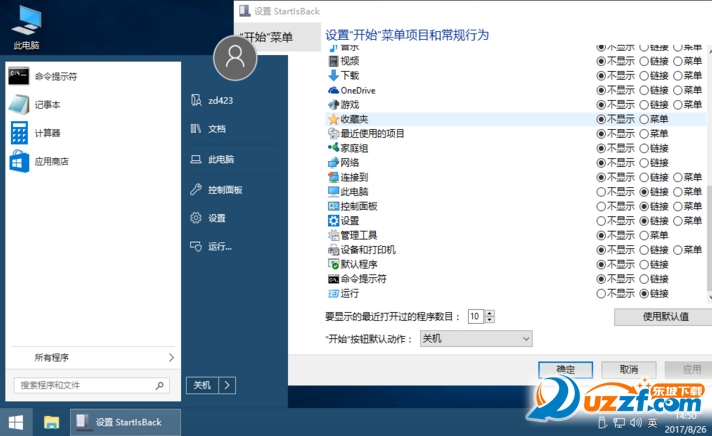Viewport: 712px width, 436px height.
Task: Click the 设备和打印机 printer icon
Action: pos(333,250)
